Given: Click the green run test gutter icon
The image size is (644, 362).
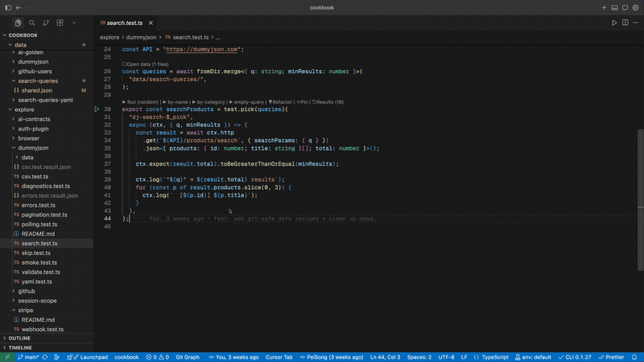Looking at the screenshot, I should coord(97,109).
